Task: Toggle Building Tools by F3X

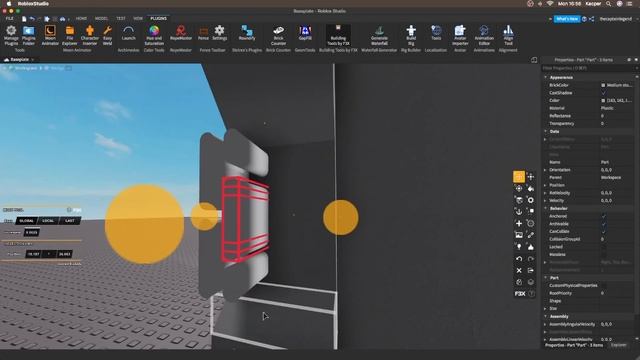Action: 338,35
